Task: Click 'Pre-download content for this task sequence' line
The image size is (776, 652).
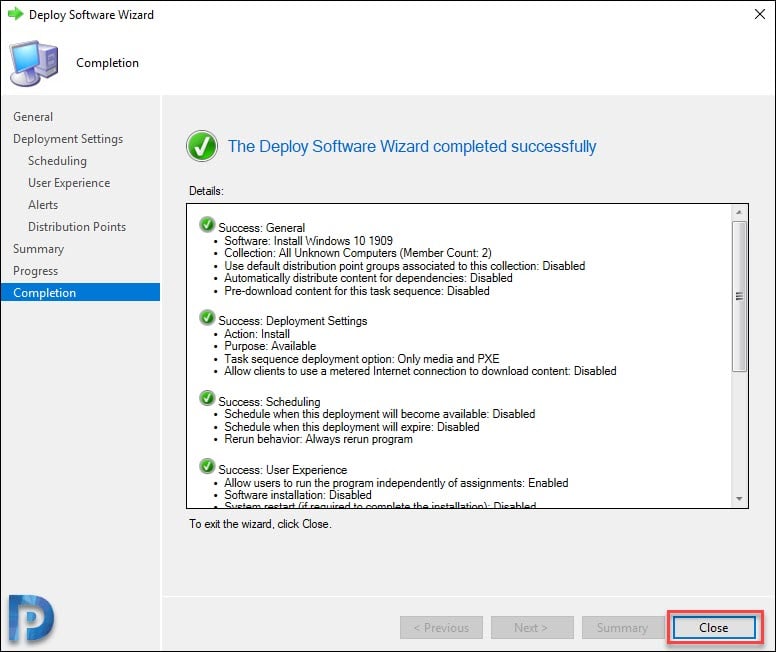Action: coord(357,291)
